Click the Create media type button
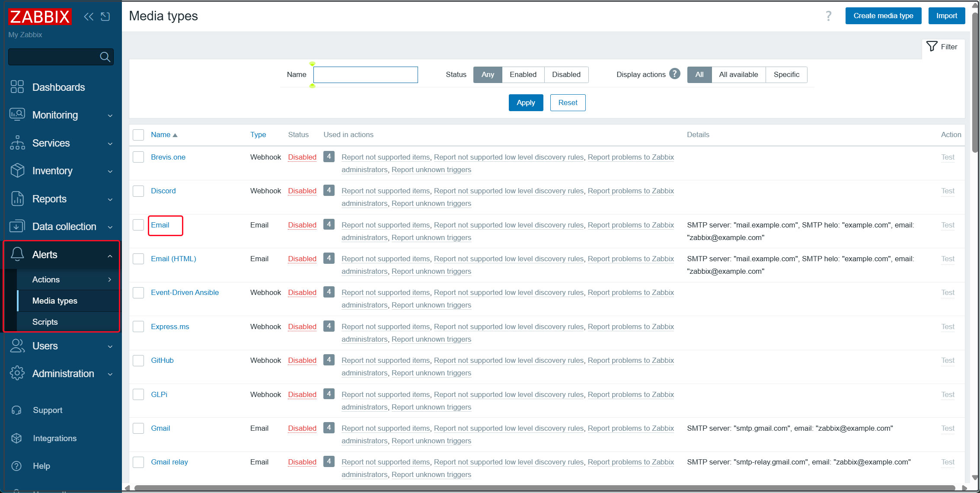The height and width of the screenshot is (493, 980). tap(883, 16)
